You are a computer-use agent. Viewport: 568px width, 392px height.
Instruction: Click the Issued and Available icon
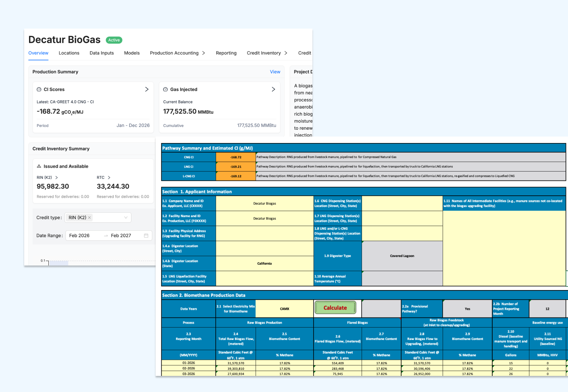pyautogui.click(x=39, y=166)
